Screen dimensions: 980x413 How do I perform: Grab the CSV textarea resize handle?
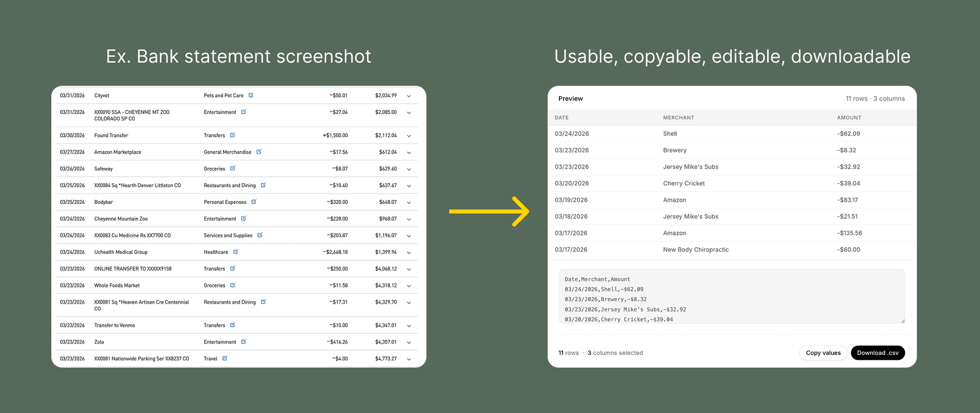(x=902, y=321)
